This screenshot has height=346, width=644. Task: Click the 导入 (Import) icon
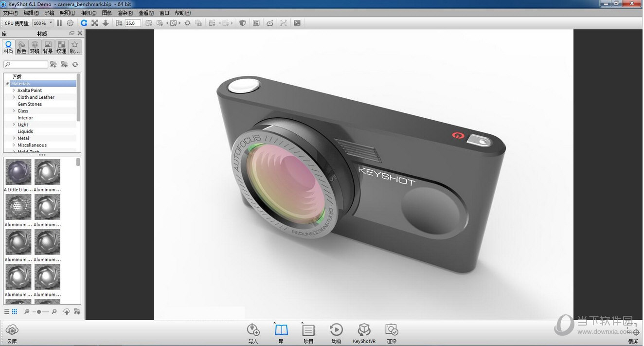(253, 332)
